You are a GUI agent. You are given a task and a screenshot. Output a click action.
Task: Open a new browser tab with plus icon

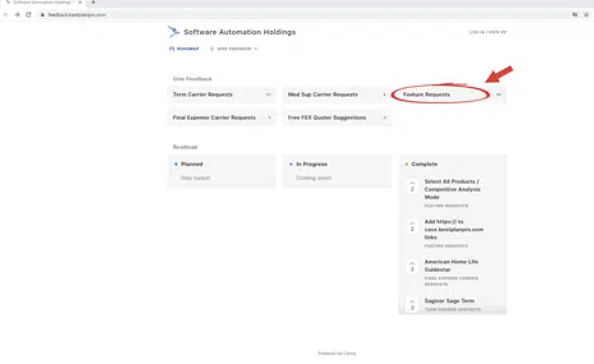[93, 3]
